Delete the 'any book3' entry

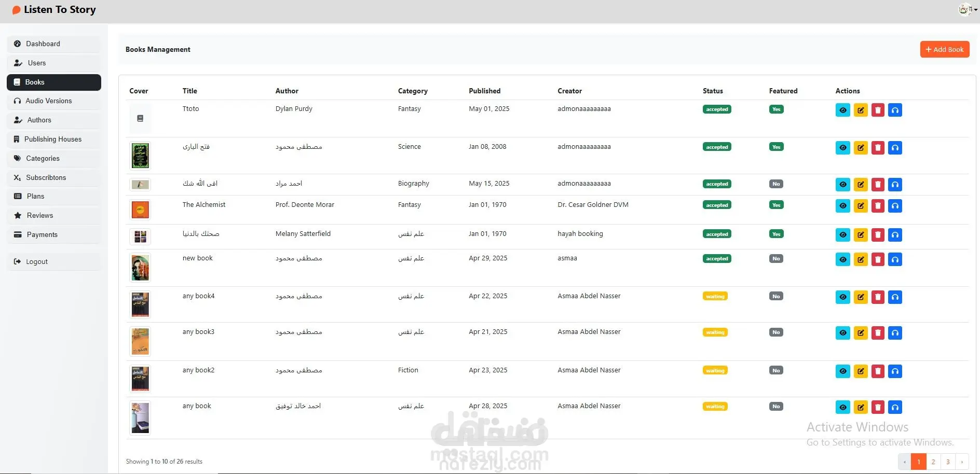(878, 333)
